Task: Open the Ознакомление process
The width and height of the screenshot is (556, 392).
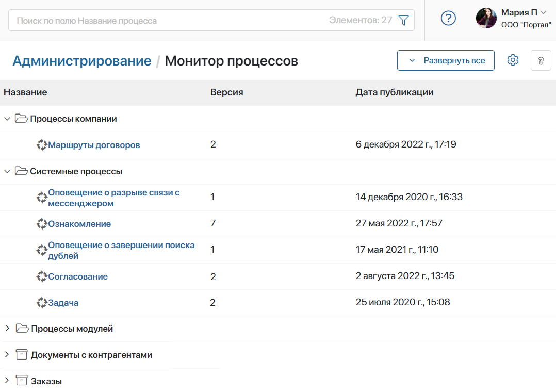Action: tap(79, 224)
